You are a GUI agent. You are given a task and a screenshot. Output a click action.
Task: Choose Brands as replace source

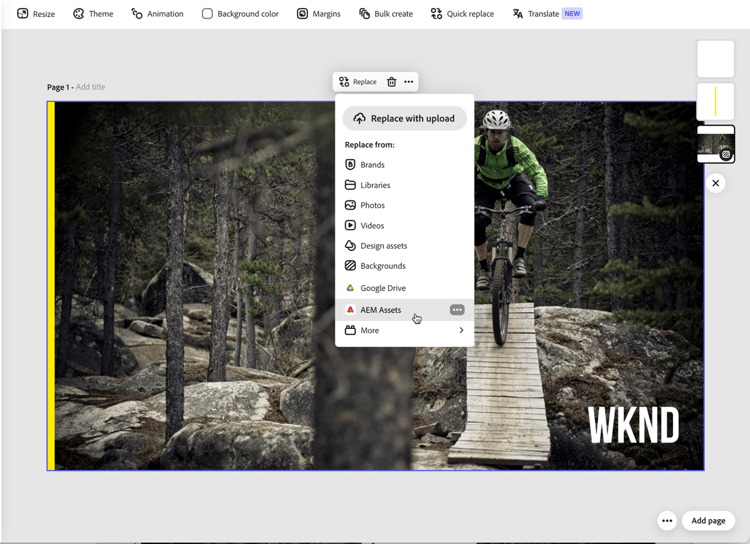coord(405,165)
